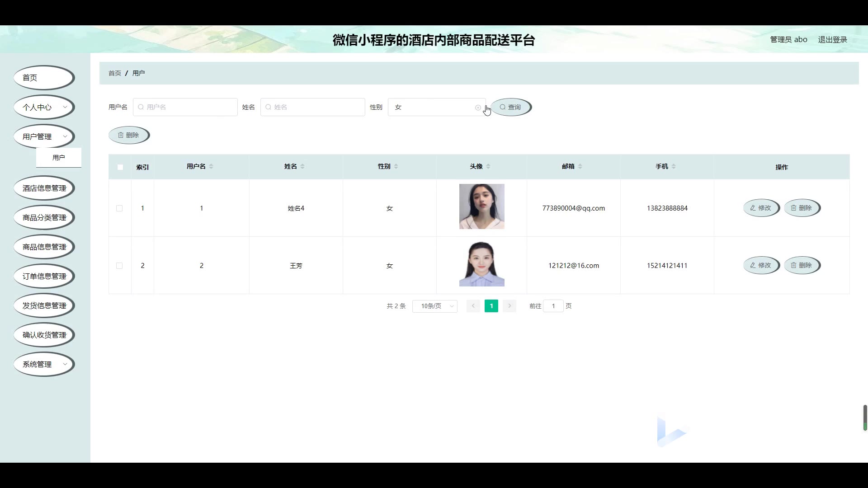This screenshot has height=488, width=868.
Task: Clear the 性别 filter with the X icon
Action: click(x=478, y=108)
